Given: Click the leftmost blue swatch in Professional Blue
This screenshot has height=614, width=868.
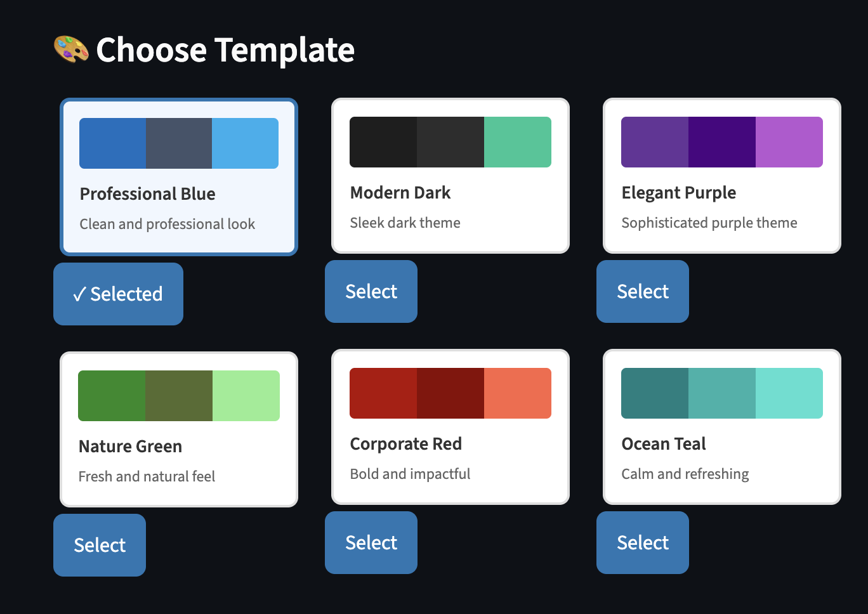Looking at the screenshot, I should coord(112,143).
